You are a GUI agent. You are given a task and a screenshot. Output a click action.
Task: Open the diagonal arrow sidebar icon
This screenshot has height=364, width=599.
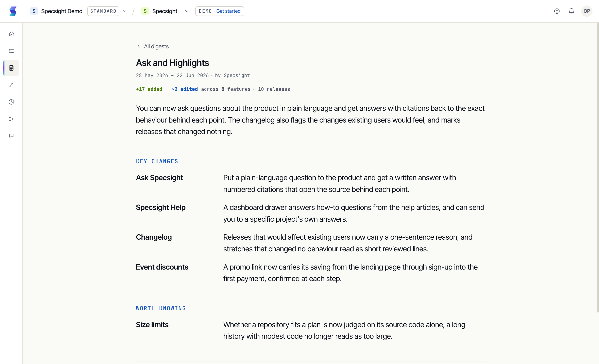11,85
